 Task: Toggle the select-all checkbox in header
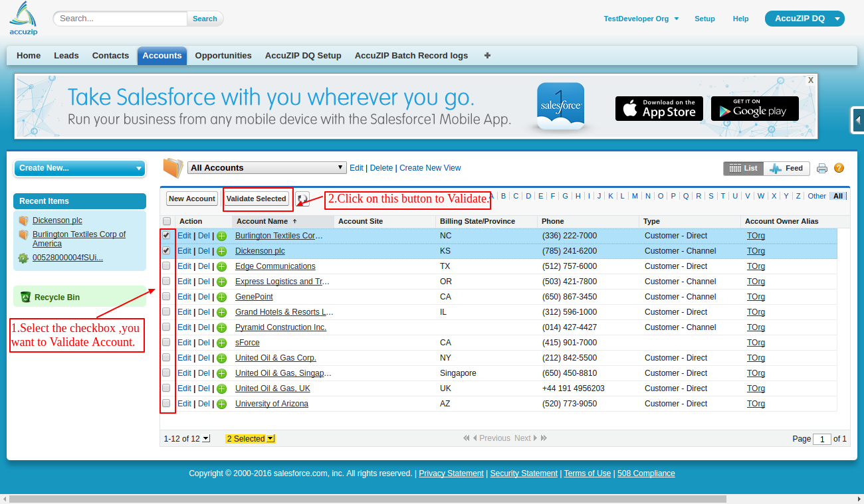(x=167, y=221)
